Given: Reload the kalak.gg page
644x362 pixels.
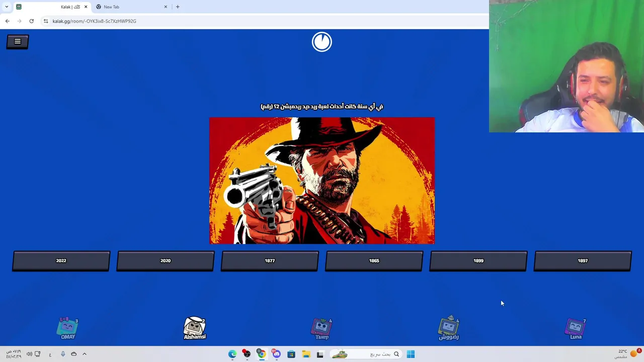Looking at the screenshot, I should click(x=31, y=21).
